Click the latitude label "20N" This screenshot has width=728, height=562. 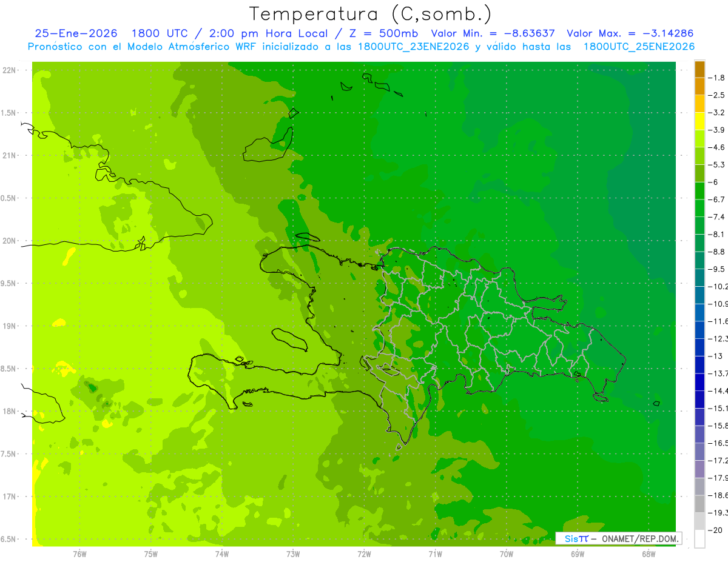9,241
